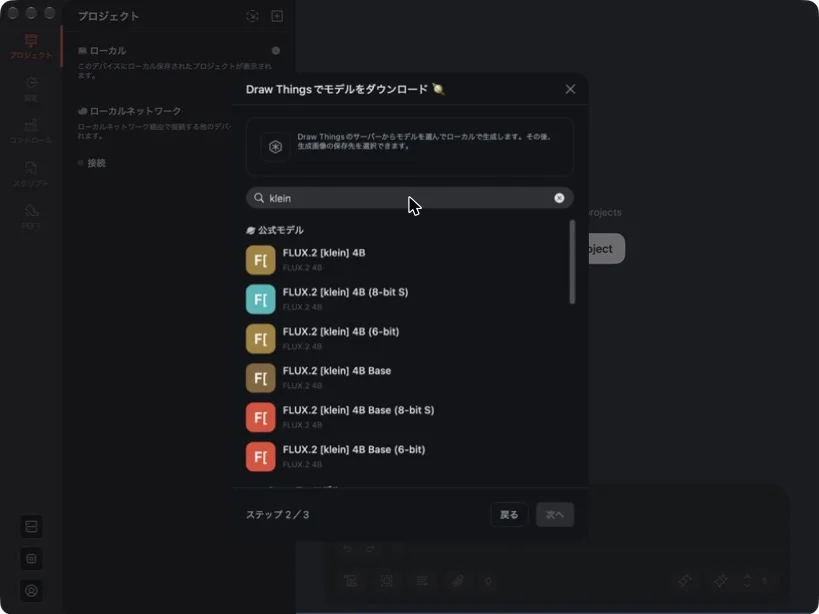The height and width of the screenshot is (614, 819).
Task: Click the add new project plus icon
Action: click(277, 16)
